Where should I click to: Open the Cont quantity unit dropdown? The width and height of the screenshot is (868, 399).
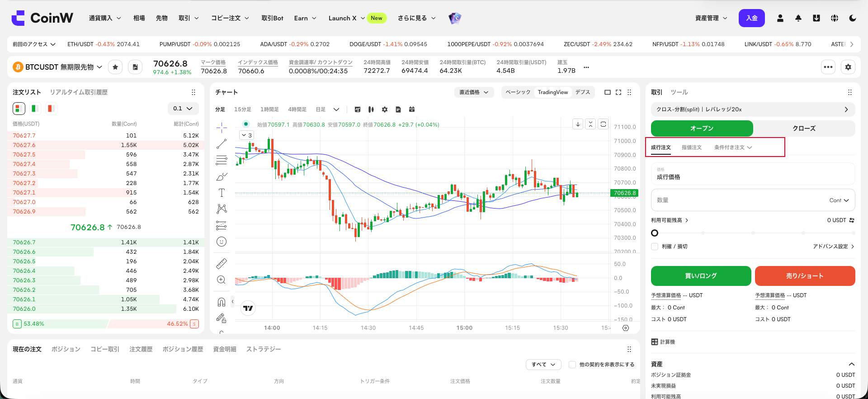839,200
